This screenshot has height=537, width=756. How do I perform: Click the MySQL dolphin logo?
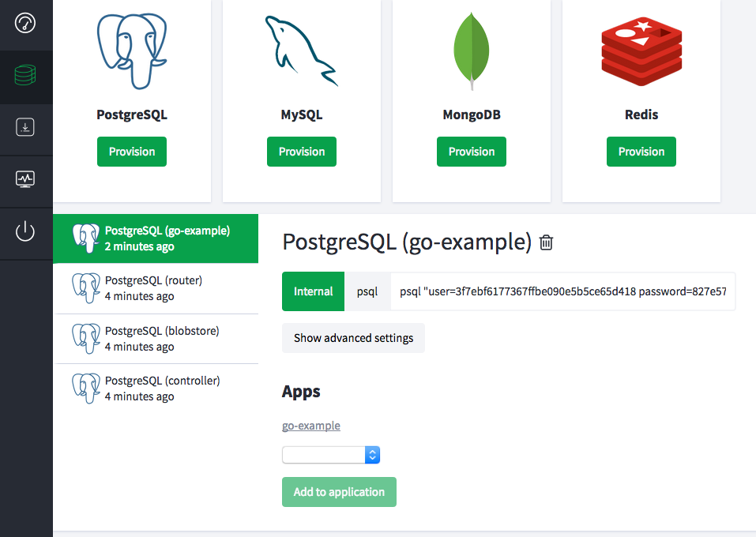click(x=301, y=51)
